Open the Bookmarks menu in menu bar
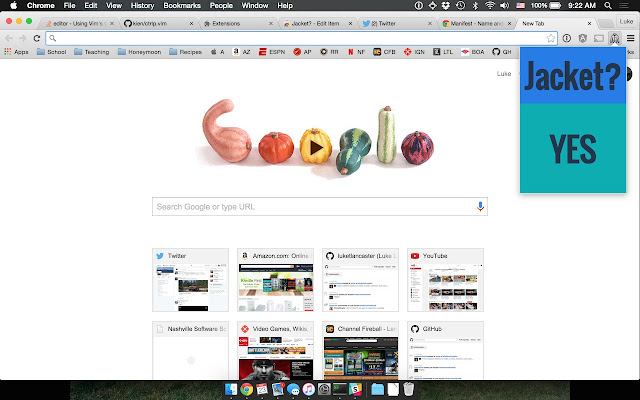This screenshot has width=640, height=400. click(182, 5)
